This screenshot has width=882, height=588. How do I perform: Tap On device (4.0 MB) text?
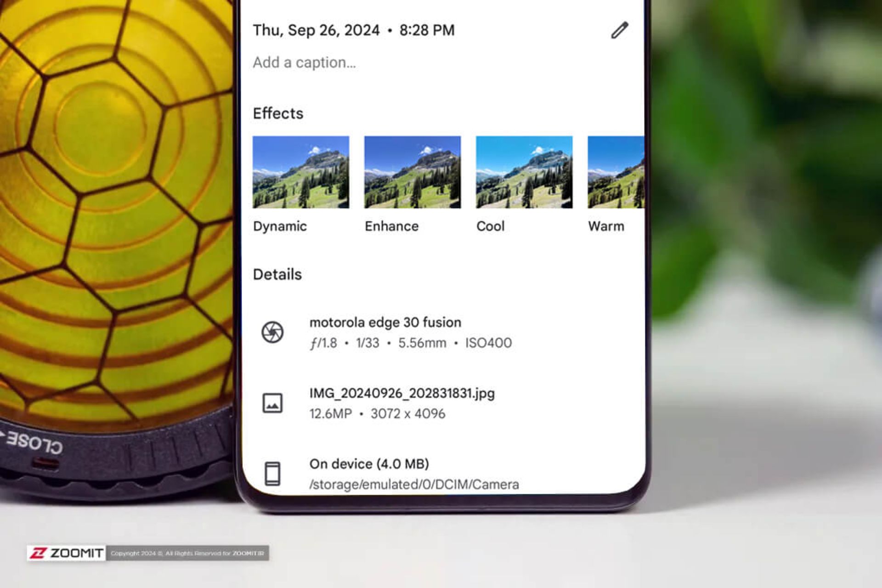click(369, 464)
